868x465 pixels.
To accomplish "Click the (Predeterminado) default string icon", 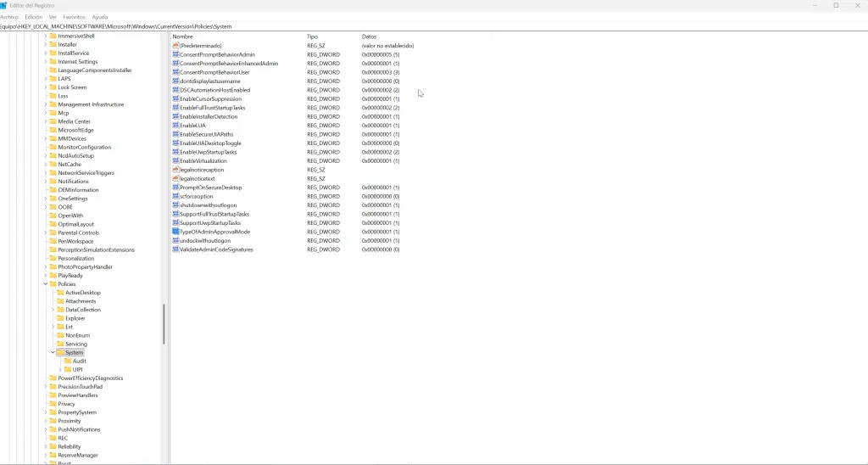I will (x=175, y=46).
